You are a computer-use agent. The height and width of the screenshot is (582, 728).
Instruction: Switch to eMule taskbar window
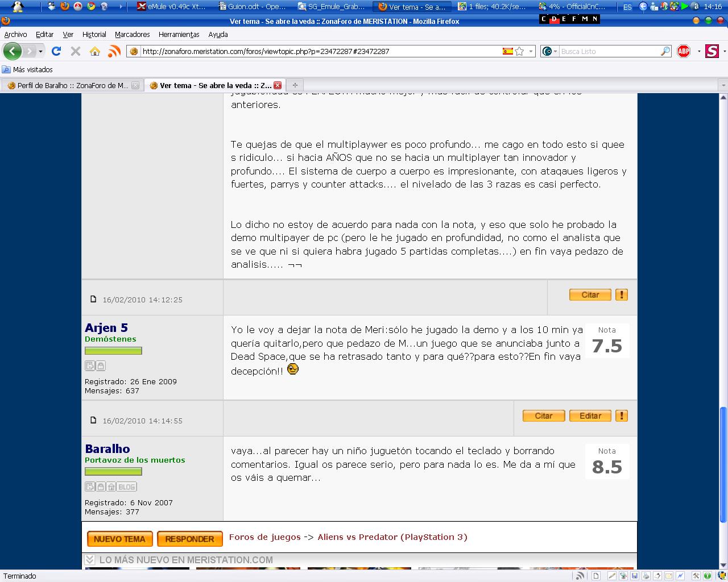pyautogui.click(x=173, y=7)
